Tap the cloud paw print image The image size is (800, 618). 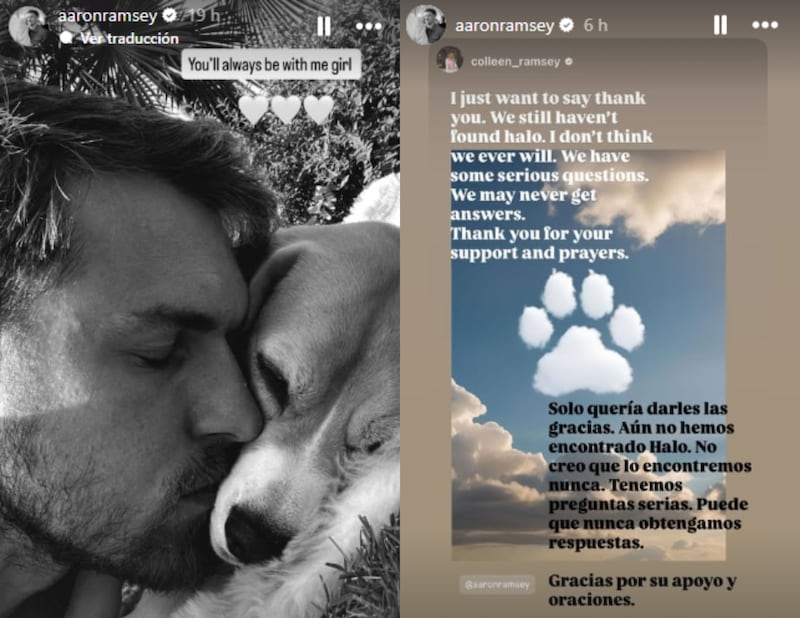coord(582,332)
